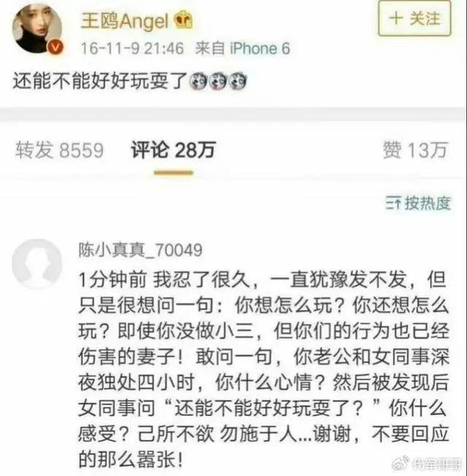
Task: Click the third panda emoji in post
Action: 238,81
